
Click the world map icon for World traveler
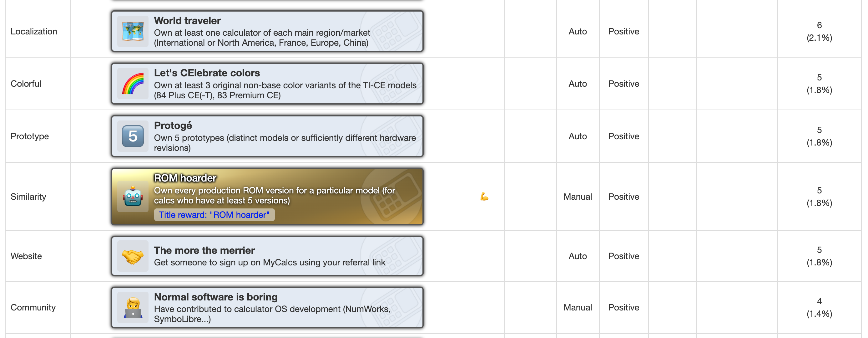click(133, 31)
